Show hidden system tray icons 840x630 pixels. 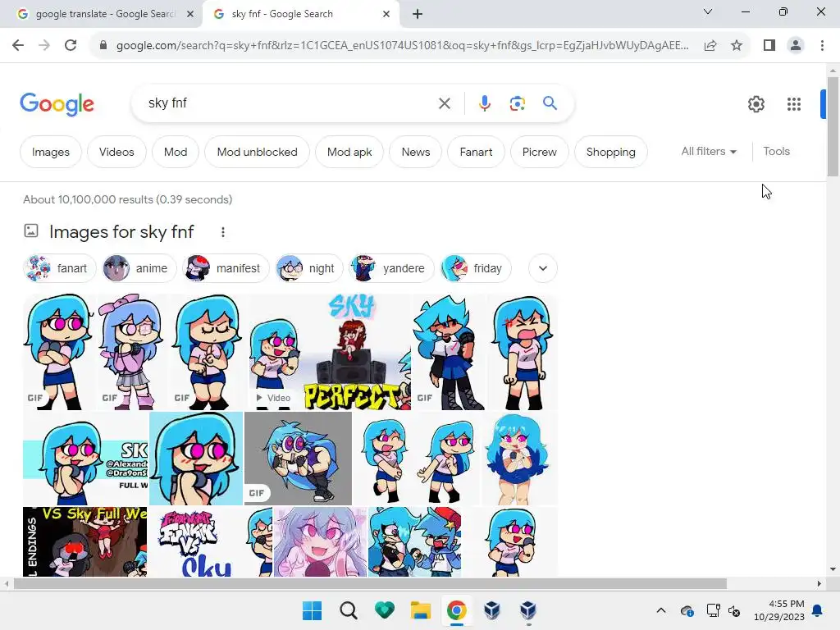pyautogui.click(x=661, y=610)
